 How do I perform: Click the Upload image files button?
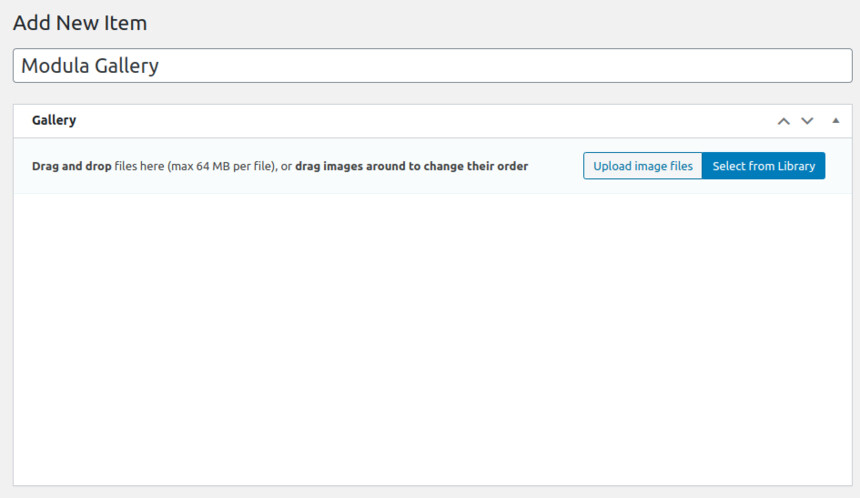click(642, 166)
